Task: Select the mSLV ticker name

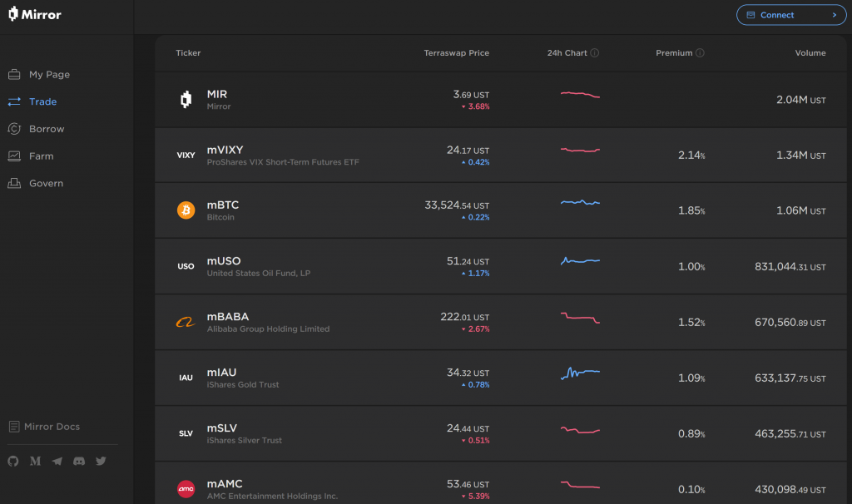Action: click(x=221, y=428)
